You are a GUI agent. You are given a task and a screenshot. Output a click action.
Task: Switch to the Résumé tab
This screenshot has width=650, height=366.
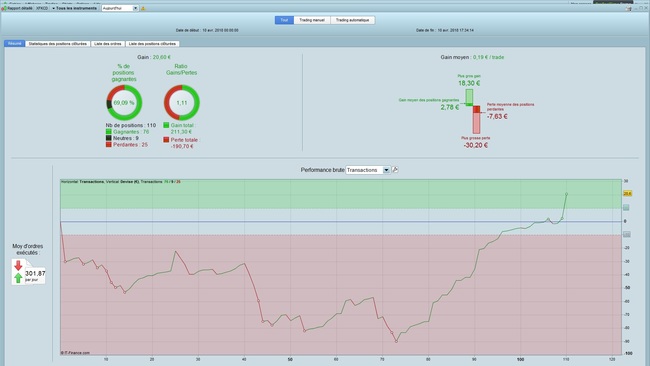(15, 44)
